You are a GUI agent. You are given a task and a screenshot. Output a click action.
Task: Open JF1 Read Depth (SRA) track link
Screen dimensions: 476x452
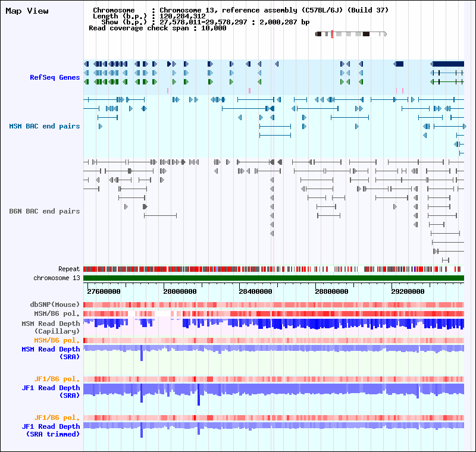click(x=51, y=391)
